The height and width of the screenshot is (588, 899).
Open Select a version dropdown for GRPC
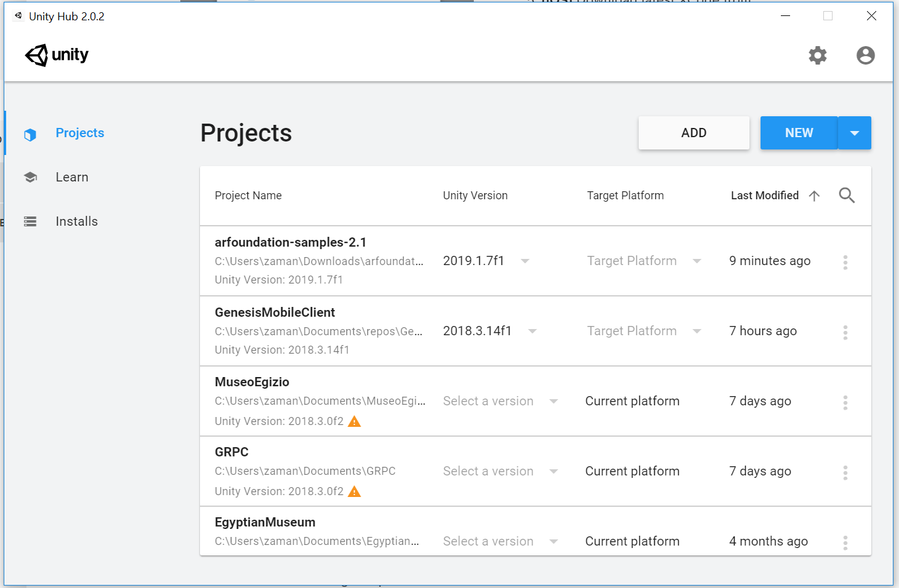click(500, 471)
